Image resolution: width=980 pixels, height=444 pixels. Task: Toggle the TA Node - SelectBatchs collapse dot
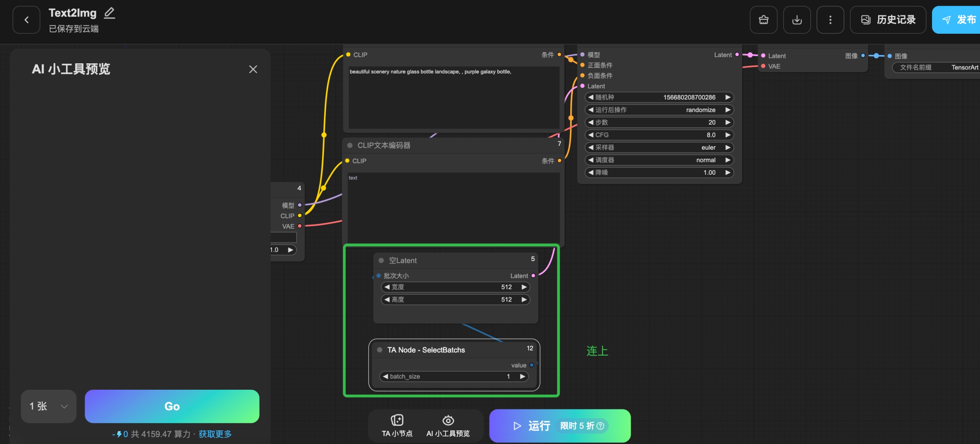click(380, 350)
